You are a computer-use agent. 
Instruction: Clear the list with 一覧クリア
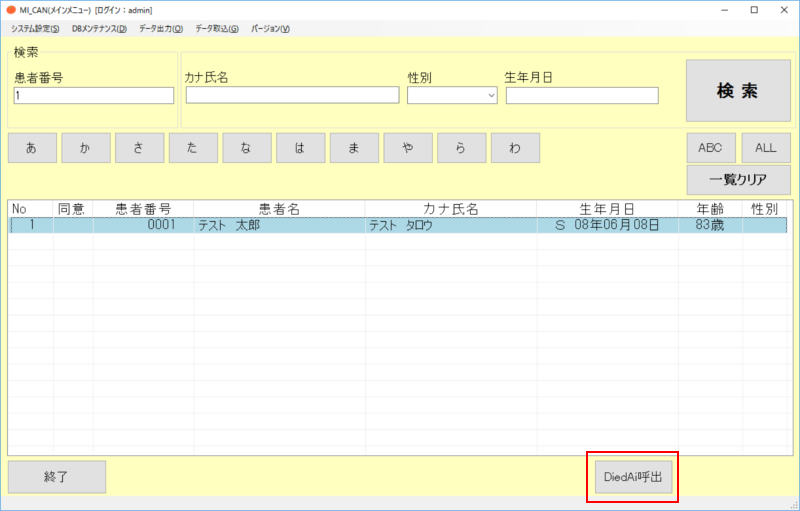point(738,180)
